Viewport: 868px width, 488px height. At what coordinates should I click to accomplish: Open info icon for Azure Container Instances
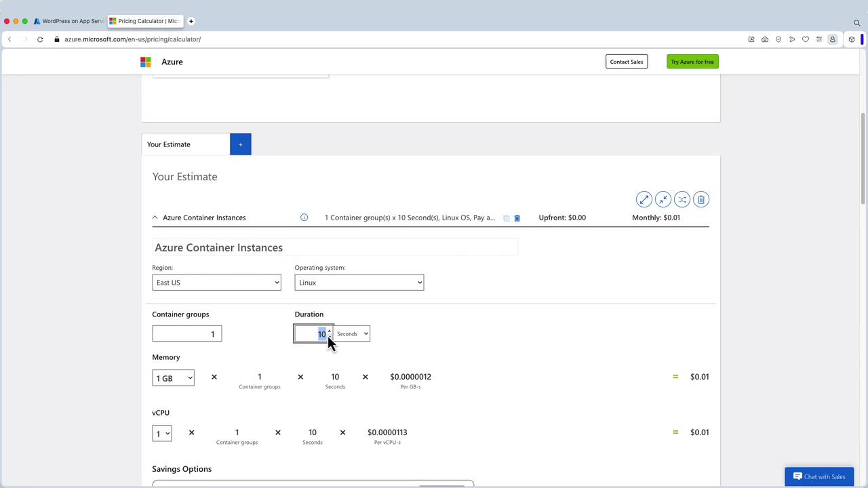click(x=304, y=218)
